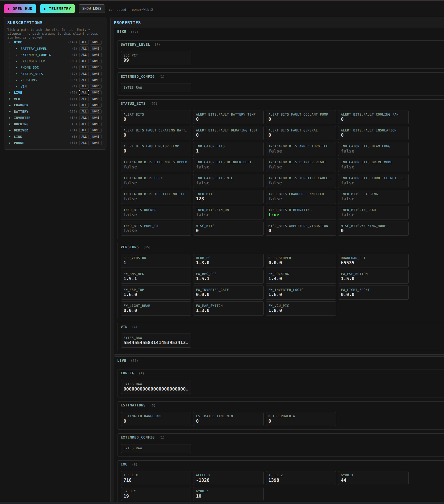
Task: Click the INFO_BITS.HIBERNATING true card
Action: click(301, 213)
